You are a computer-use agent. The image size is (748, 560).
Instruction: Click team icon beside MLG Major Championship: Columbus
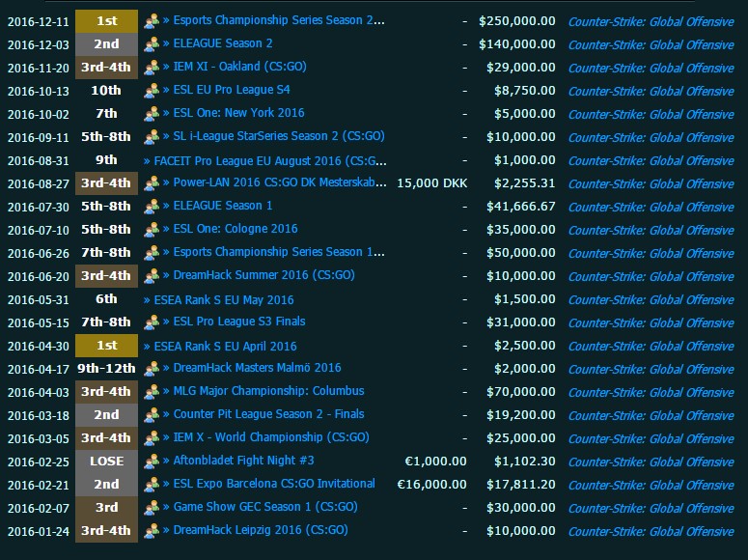[152, 391]
